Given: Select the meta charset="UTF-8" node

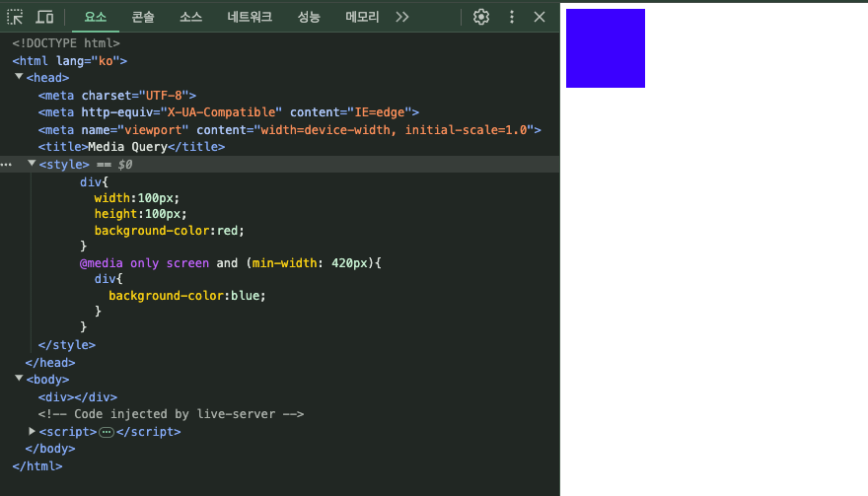Looking at the screenshot, I should (x=117, y=96).
